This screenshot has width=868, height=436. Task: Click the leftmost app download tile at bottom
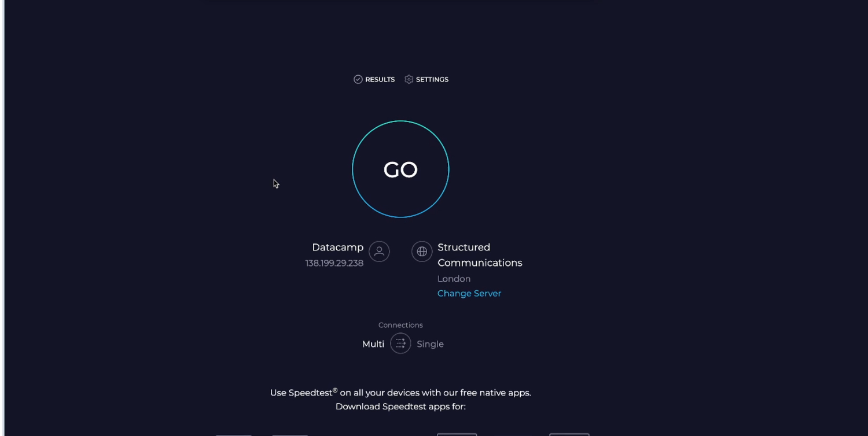point(234,434)
